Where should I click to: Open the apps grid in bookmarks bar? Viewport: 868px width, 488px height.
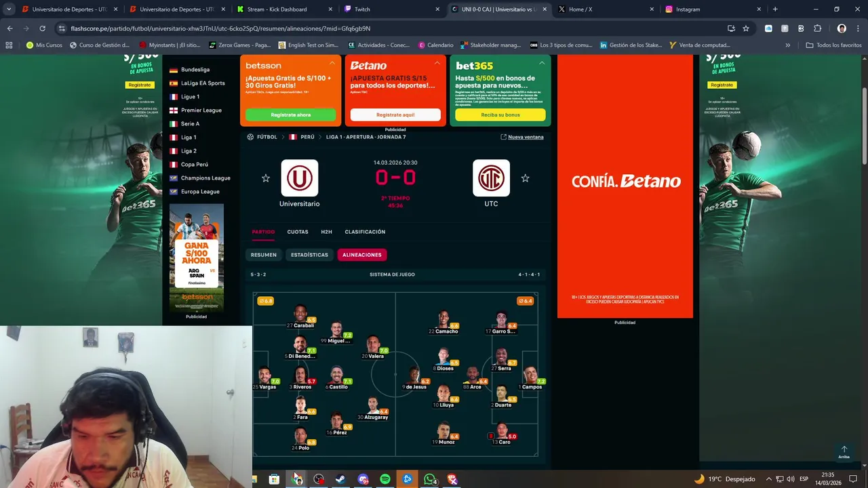[x=9, y=45]
